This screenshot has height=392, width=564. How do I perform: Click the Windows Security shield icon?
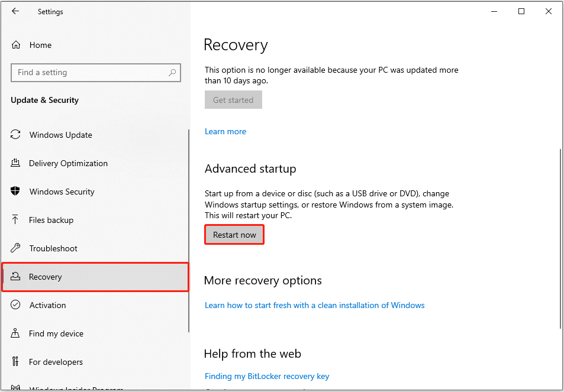tap(15, 192)
